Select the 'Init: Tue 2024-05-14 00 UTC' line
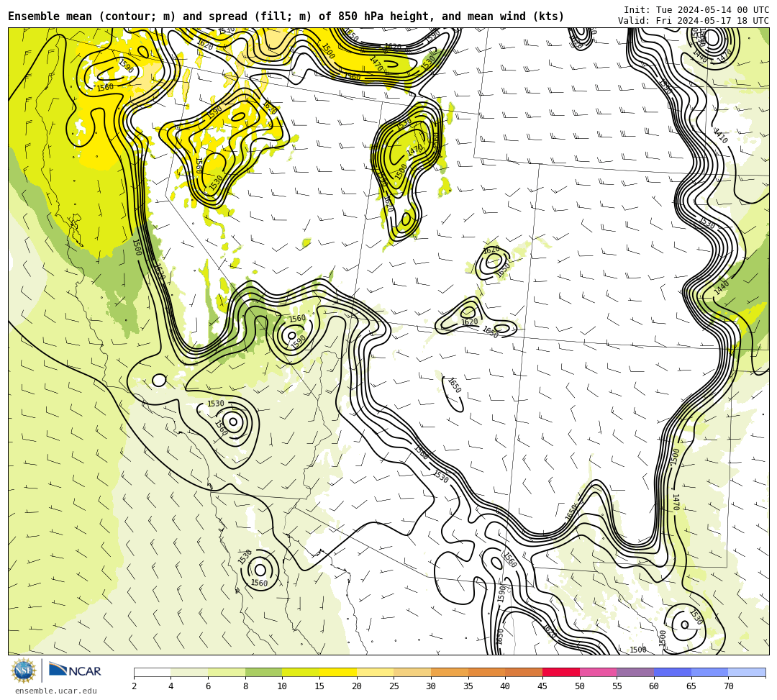The width and height of the screenshot is (777, 700). (x=696, y=10)
